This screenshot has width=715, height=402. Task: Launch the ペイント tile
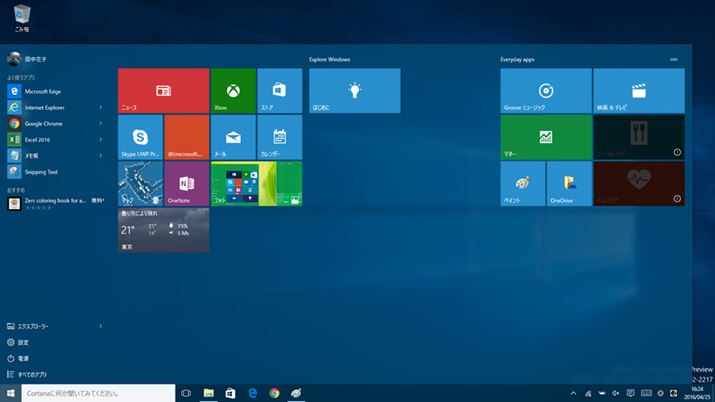(x=523, y=184)
